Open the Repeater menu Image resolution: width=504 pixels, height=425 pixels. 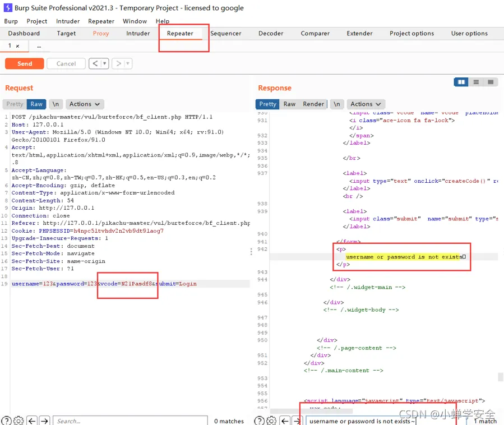(101, 21)
